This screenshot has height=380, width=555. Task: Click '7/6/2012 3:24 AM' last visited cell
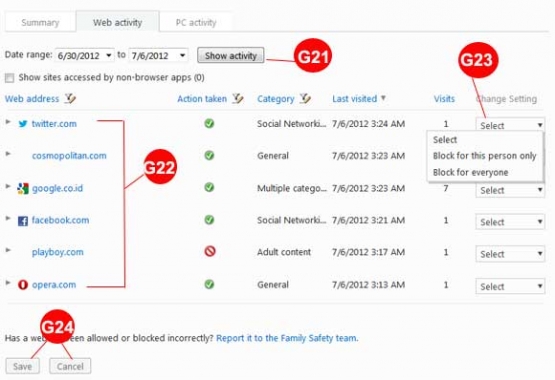[x=368, y=124]
